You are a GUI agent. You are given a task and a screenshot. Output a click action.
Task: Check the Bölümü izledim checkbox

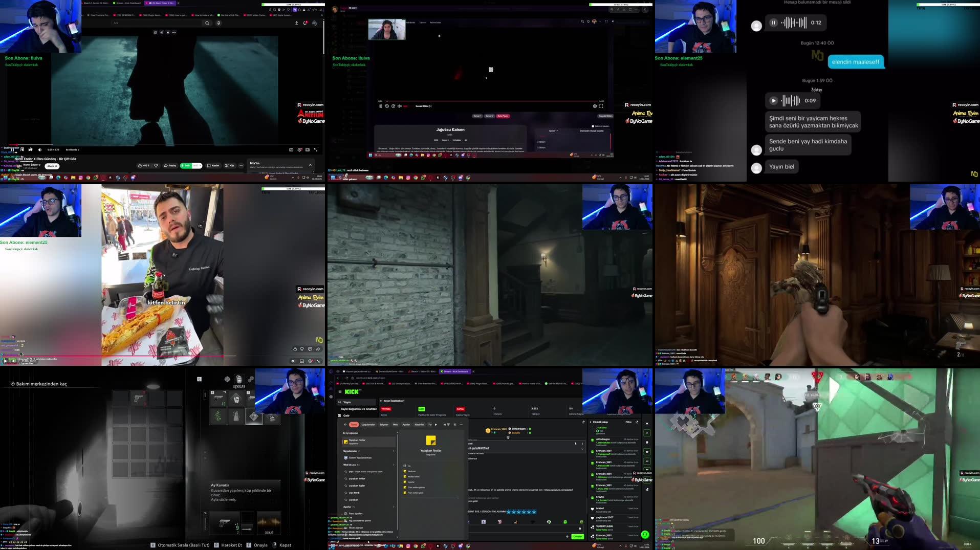(593, 126)
